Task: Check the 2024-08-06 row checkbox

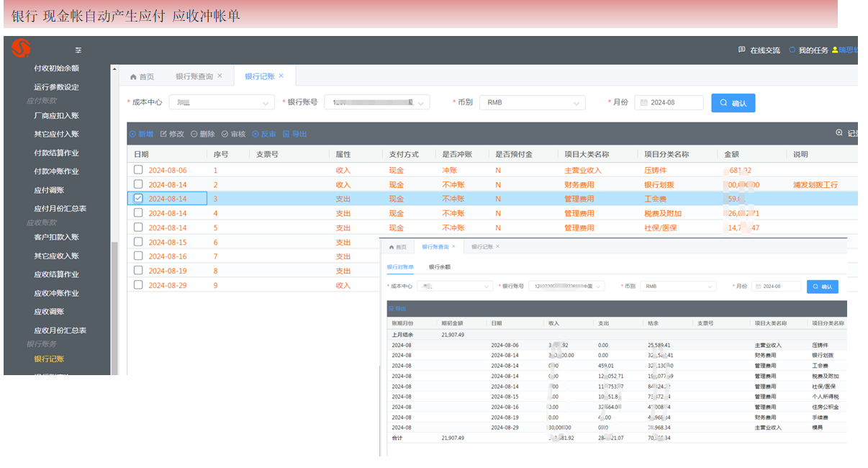Action: [138, 170]
